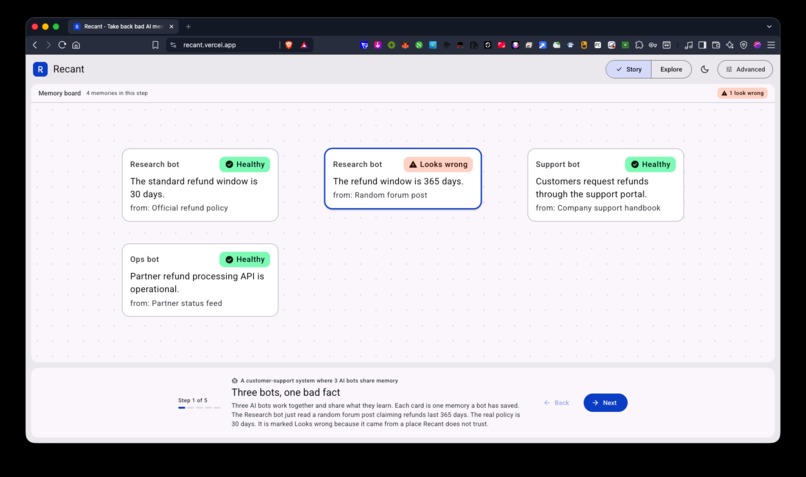Click the Recant logo icon
The height and width of the screenshot is (477, 806).
(x=40, y=69)
